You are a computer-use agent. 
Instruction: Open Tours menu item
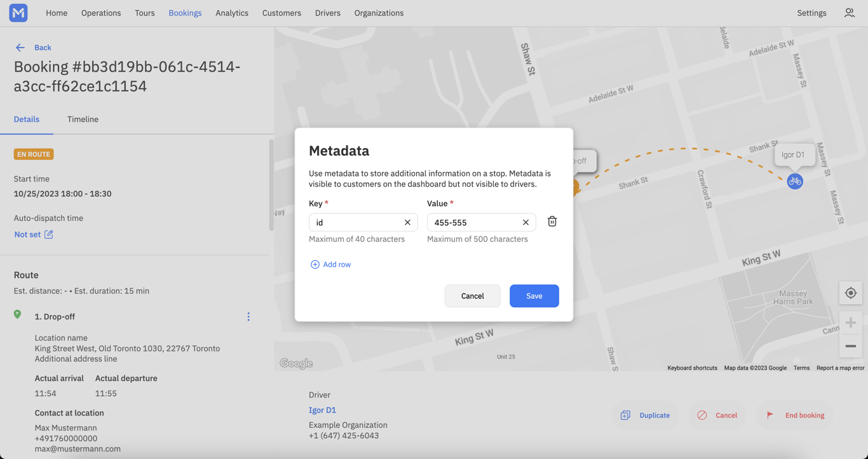145,13
